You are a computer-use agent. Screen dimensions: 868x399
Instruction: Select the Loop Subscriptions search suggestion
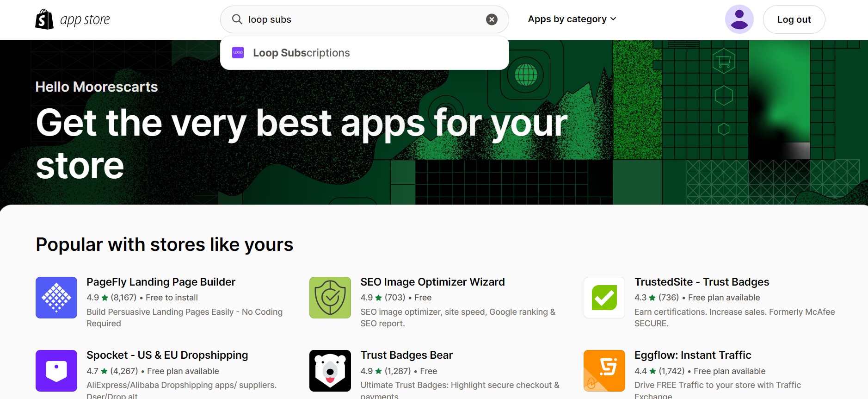tap(364, 53)
